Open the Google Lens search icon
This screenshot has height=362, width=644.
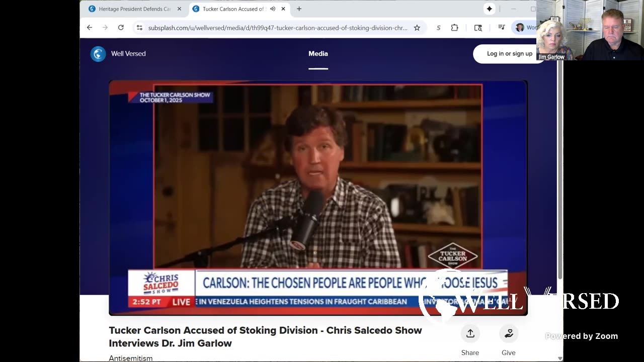[x=478, y=28]
